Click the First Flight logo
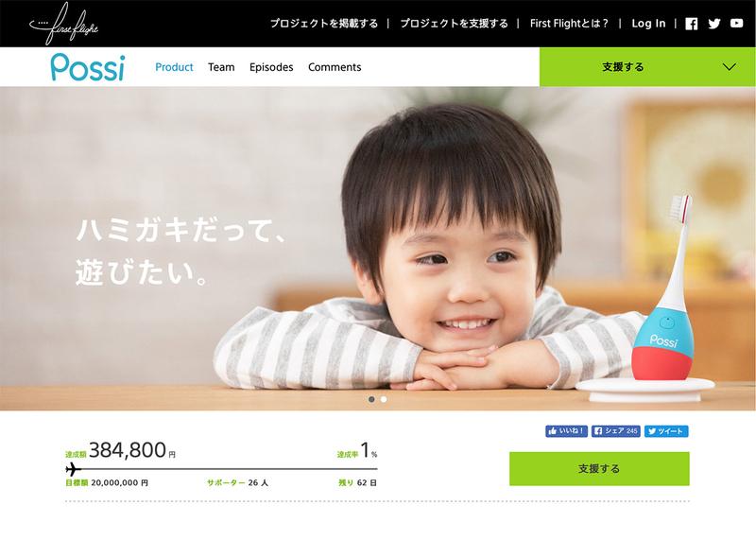756x540 pixels. pos(63,24)
